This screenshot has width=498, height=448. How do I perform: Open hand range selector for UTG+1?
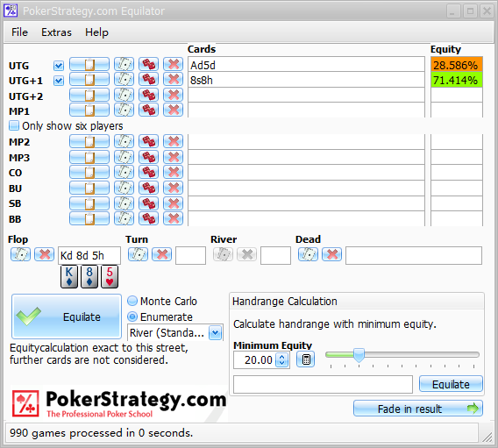point(89,80)
